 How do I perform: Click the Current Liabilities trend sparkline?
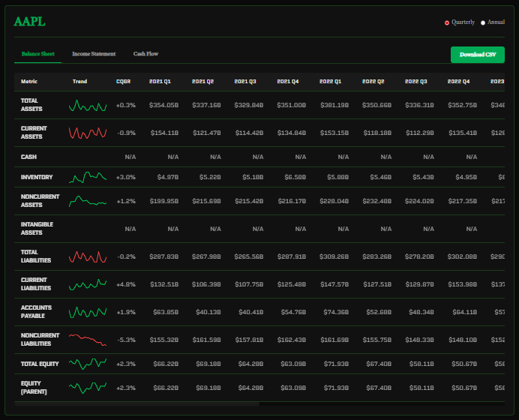pyautogui.click(x=88, y=285)
